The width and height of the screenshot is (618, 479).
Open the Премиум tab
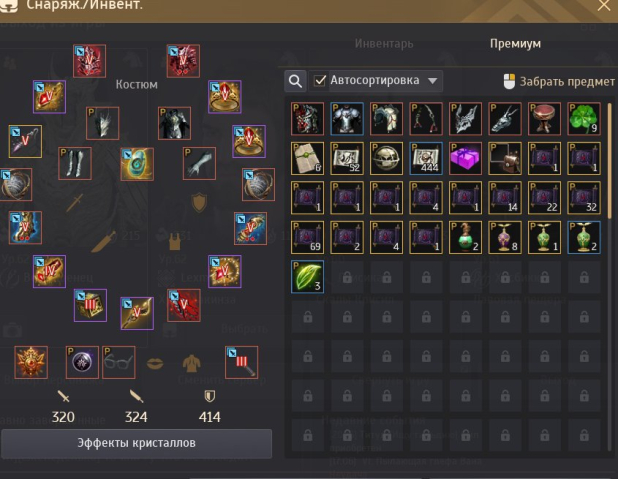tap(516, 43)
